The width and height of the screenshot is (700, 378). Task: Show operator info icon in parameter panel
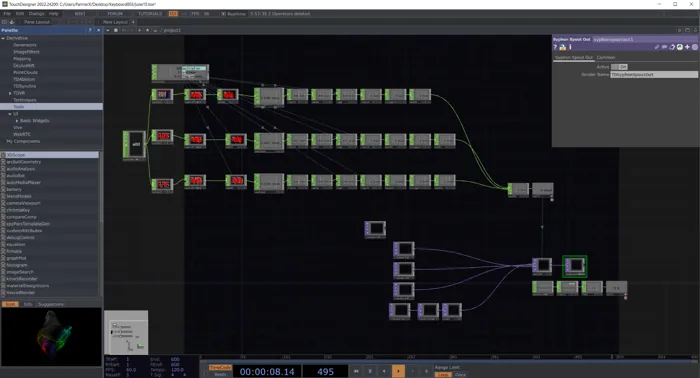[x=570, y=47]
